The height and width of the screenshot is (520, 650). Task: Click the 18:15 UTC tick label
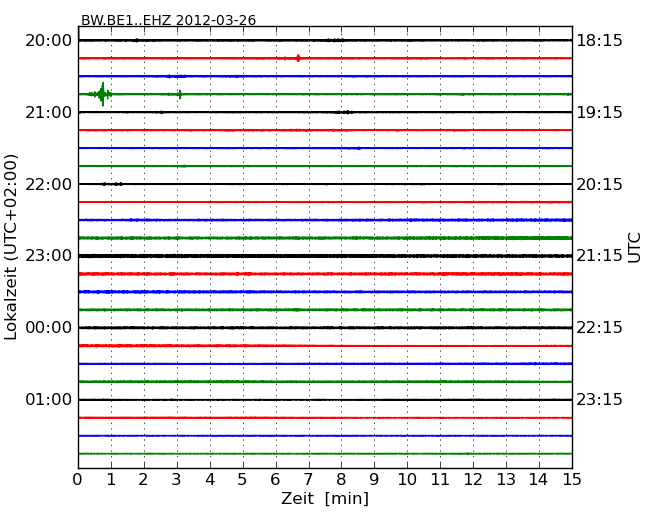(599, 41)
